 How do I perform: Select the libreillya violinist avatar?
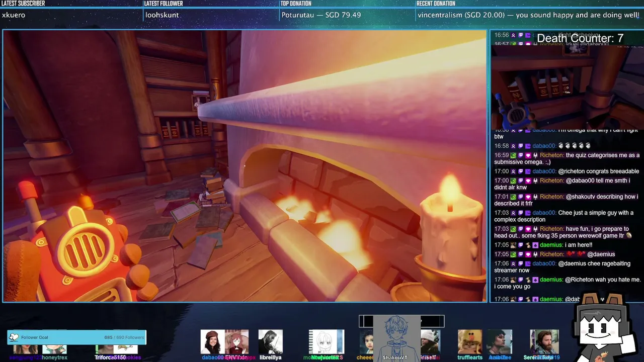tap(271, 342)
